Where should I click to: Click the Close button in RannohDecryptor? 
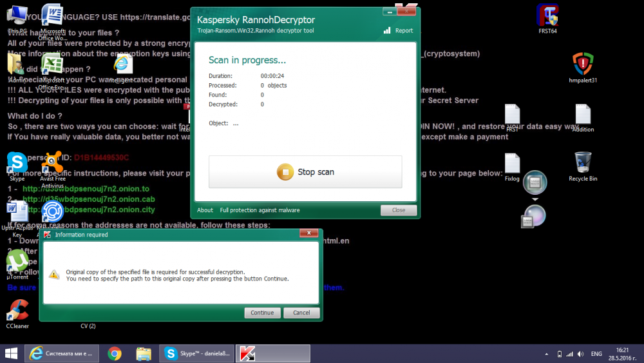pos(399,210)
